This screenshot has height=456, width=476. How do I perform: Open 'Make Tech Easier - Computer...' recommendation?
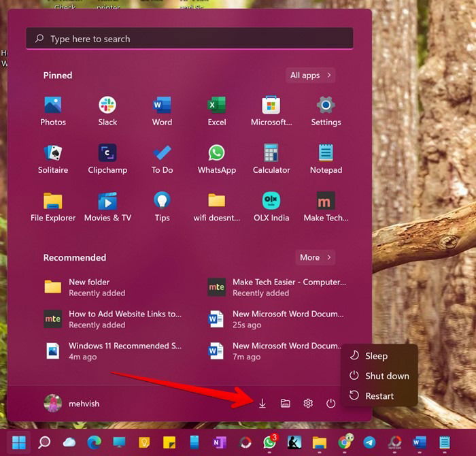(x=277, y=287)
